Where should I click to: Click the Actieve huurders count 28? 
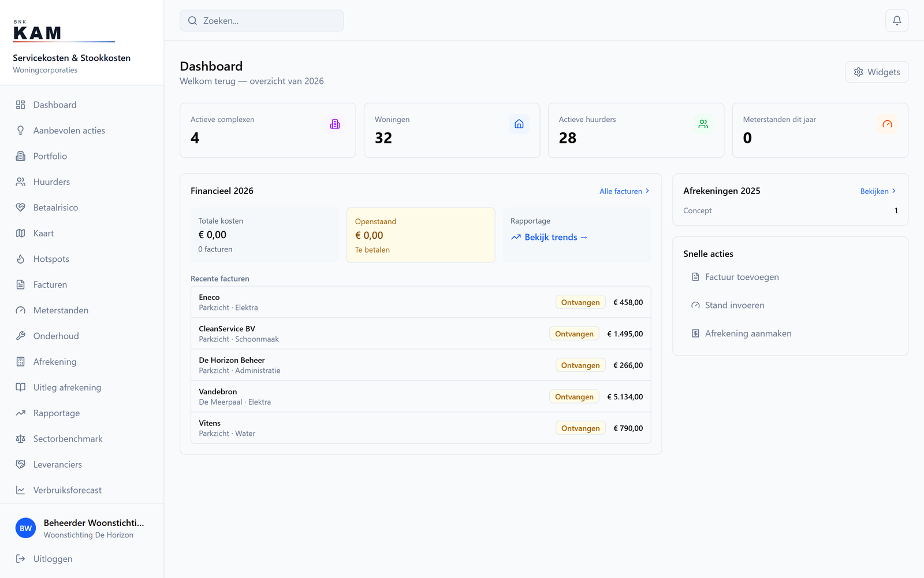568,138
